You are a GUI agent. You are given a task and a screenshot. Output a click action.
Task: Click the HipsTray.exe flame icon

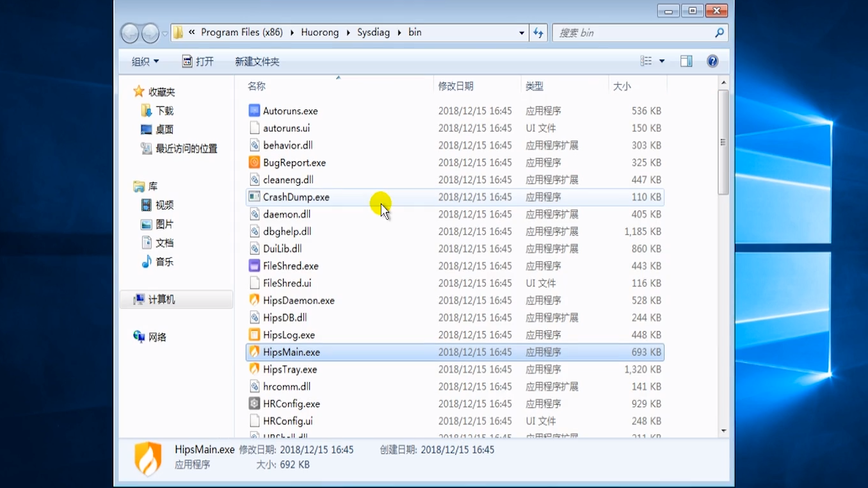[x=254, y=370]
